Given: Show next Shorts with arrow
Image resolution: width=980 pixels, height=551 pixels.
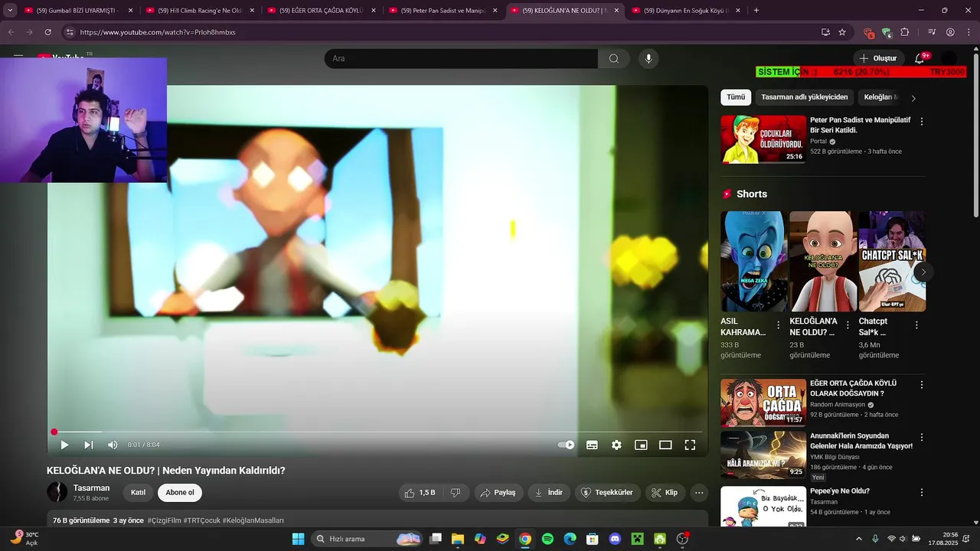Looking at the screenshot, I should coord(923,272).
